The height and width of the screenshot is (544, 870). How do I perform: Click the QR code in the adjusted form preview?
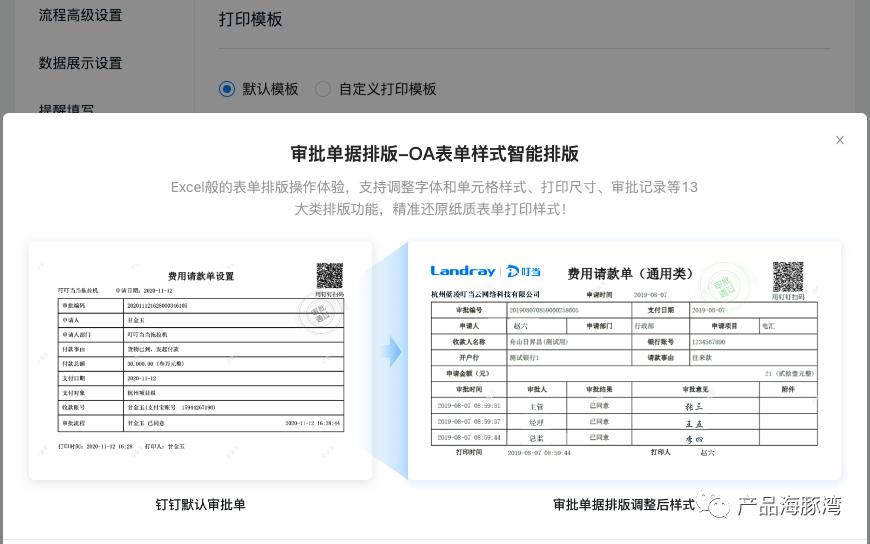(x=788, y=277)
